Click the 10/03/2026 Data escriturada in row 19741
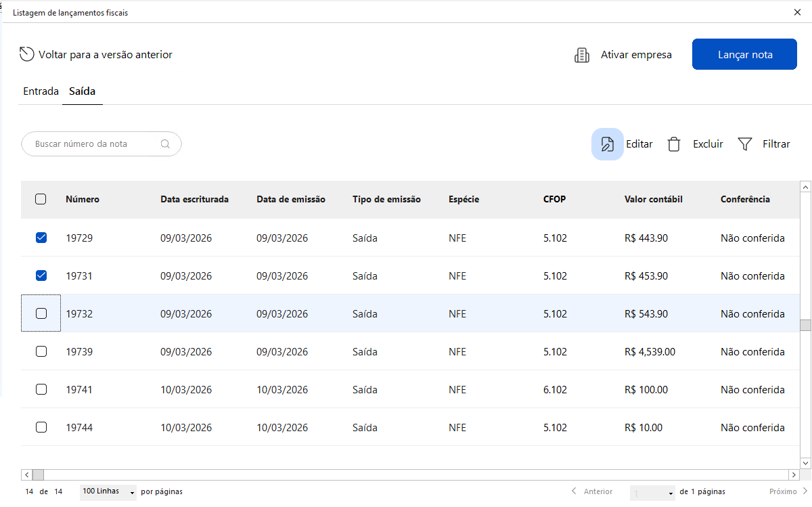 186,389
